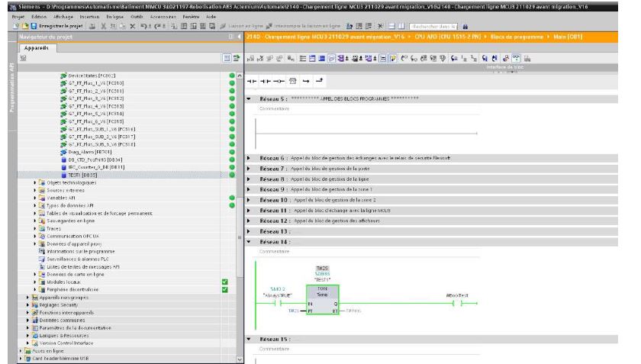Image resolution: width=641 pixels, height=364 pixels.
Task: Click the undo arrow in main toolbar
Action: pyautogui.click(x=142, y=24)
